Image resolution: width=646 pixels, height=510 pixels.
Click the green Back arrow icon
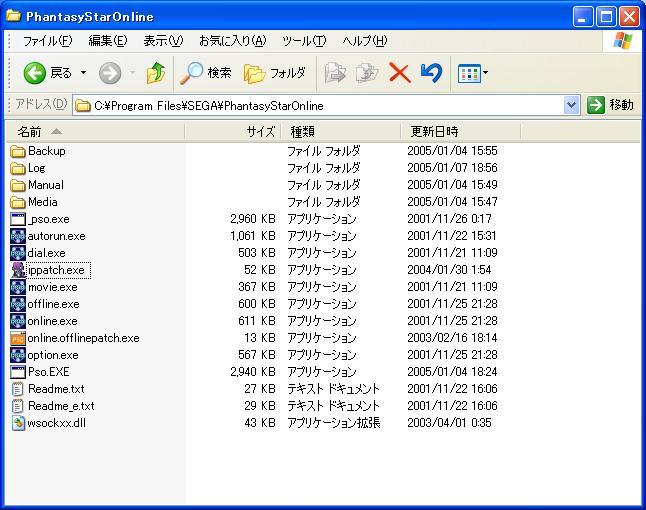pos(35,73)
